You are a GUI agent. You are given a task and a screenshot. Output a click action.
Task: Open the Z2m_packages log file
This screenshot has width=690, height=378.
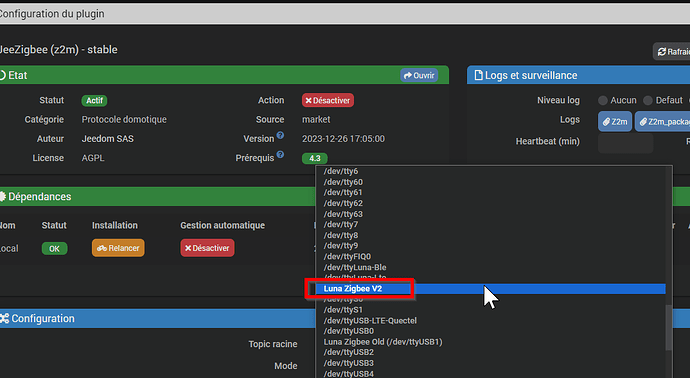(663, 121)
